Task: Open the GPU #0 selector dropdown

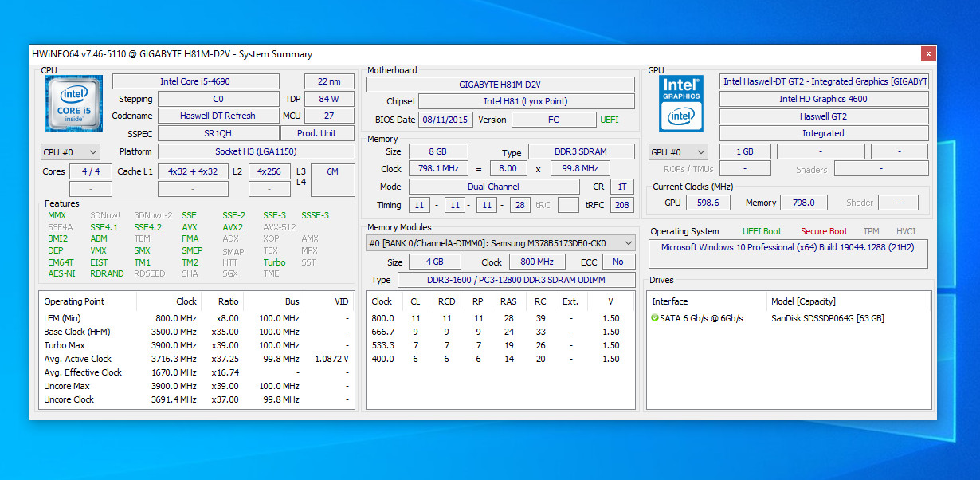Action: click(x=678, y=151)
